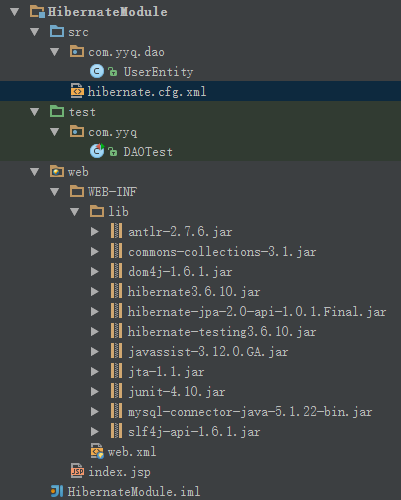Viewport: 401px width, 500px height.
Task: Click the web resource folder icon
Action: 57,171
